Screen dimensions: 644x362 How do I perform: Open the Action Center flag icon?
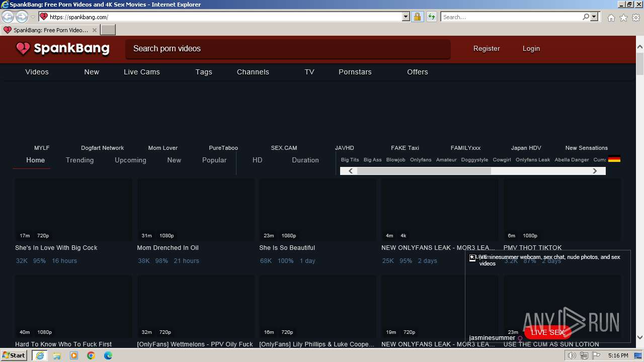(596, 355)
